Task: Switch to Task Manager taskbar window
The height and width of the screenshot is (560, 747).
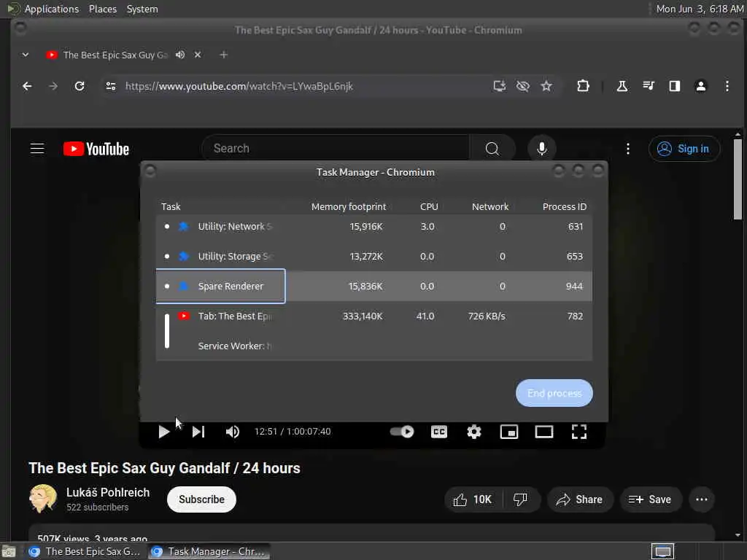Action: pos(208,551)
